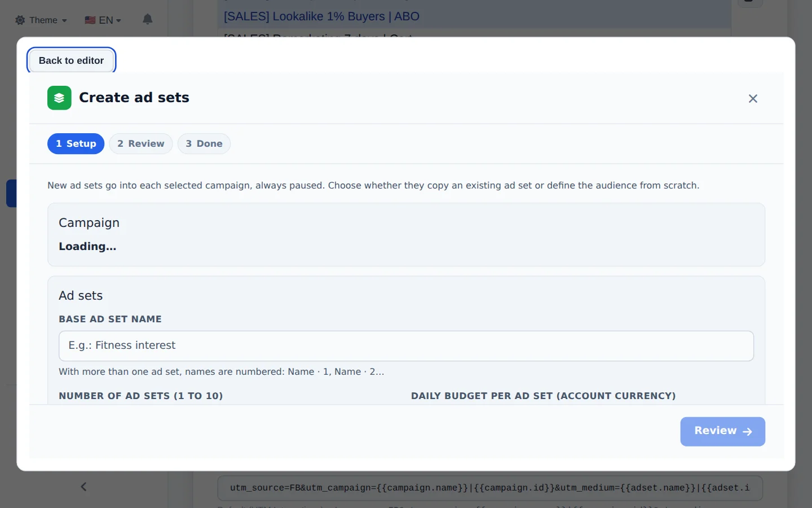Click the US flag language icon
This screenshot has height=508, width=812.
pos(90,20)
